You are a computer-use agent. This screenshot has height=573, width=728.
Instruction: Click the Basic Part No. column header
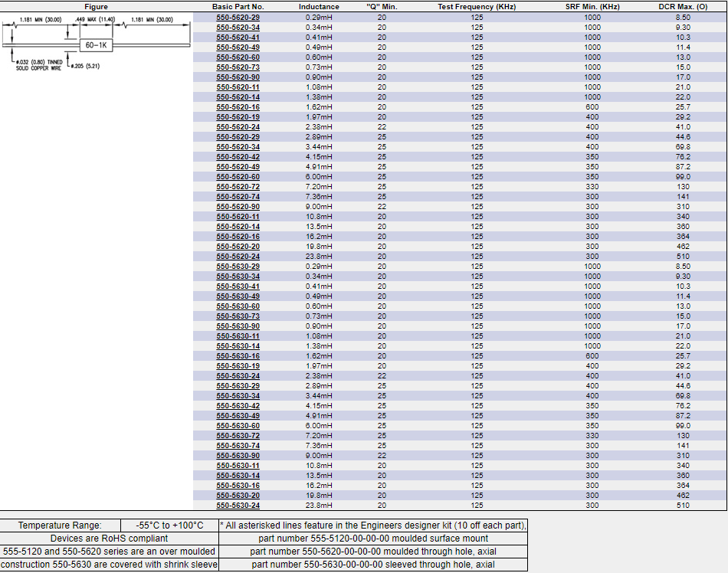238,6
